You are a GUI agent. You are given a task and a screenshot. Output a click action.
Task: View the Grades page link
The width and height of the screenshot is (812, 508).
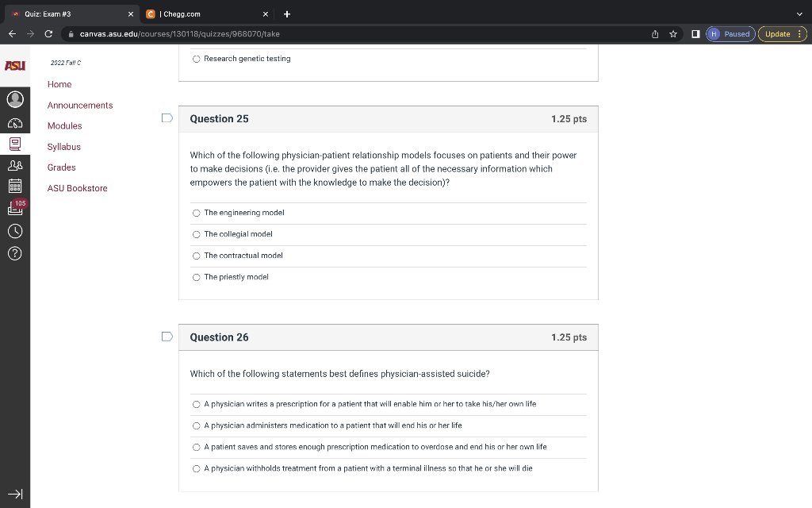click(62, 167)
